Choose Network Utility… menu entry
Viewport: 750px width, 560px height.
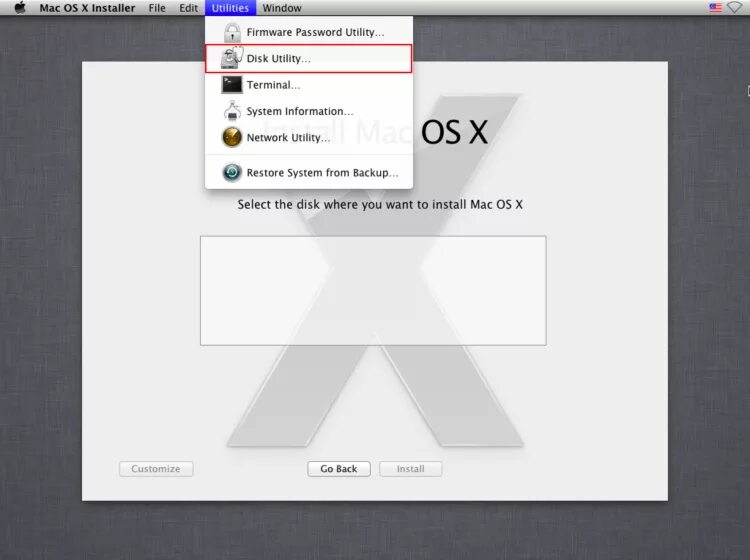tap(309, 137)
